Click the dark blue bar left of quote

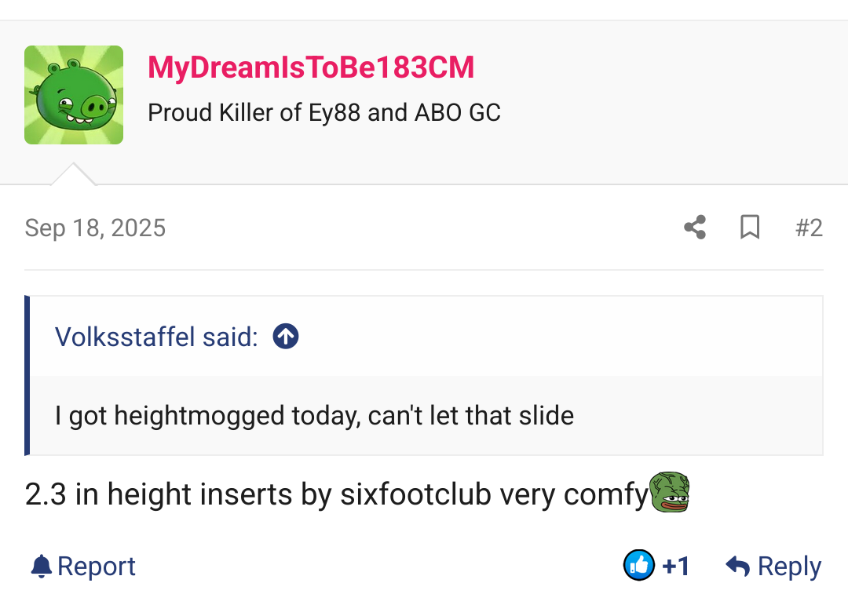[x=27, y=375]
